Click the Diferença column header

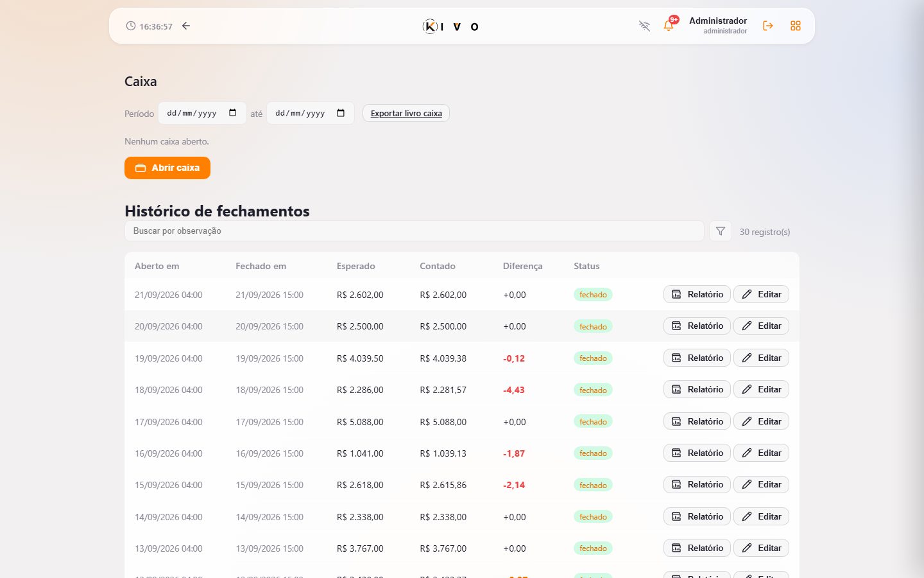[x=522, y=266]
